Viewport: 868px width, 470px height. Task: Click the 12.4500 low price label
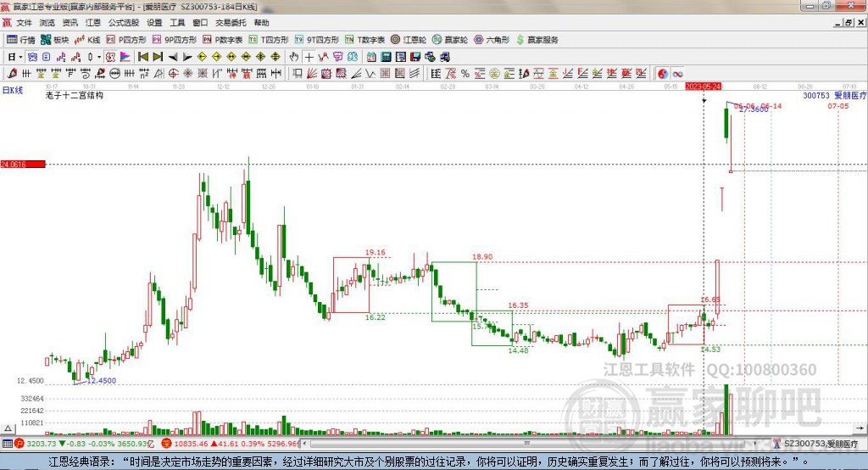point(102,380)
